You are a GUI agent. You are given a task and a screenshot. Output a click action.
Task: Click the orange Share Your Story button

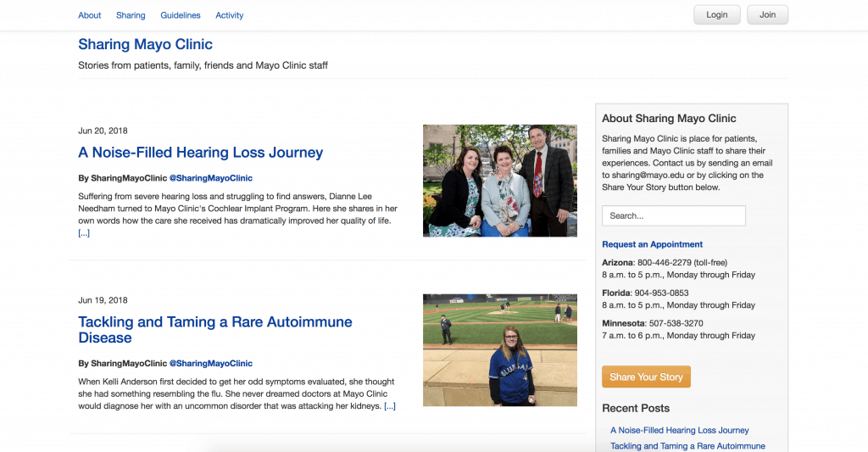click(x=646, y=377)
